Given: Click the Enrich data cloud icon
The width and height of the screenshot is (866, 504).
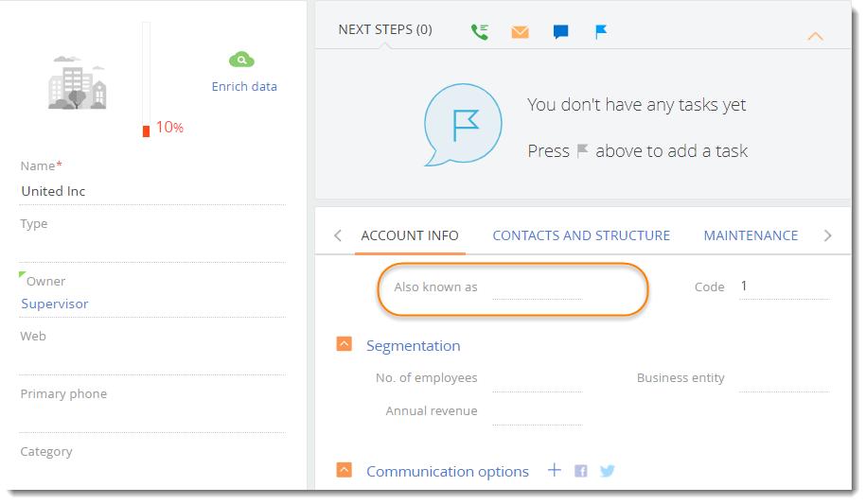Looking at the screenshot, I should click(242, 60).
